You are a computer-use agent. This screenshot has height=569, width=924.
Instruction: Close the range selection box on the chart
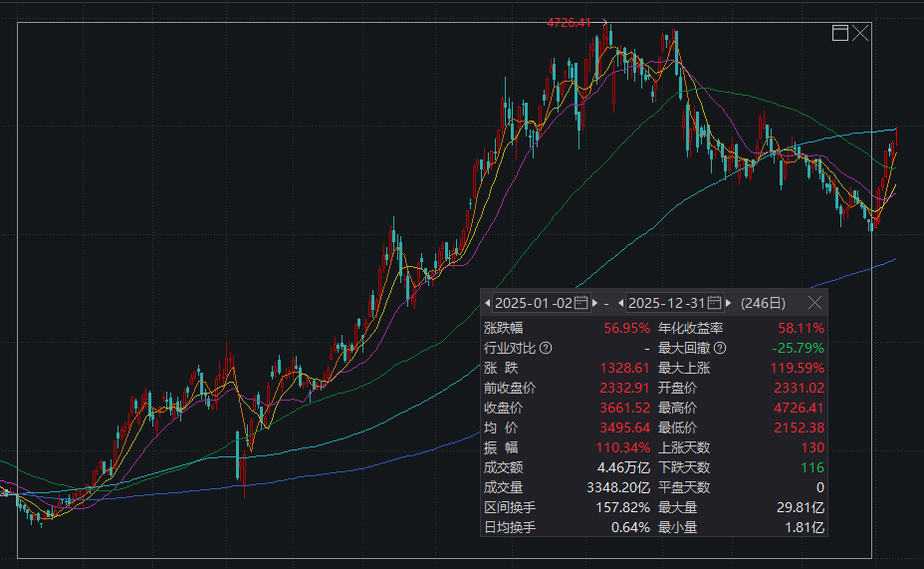click(860, 33)
